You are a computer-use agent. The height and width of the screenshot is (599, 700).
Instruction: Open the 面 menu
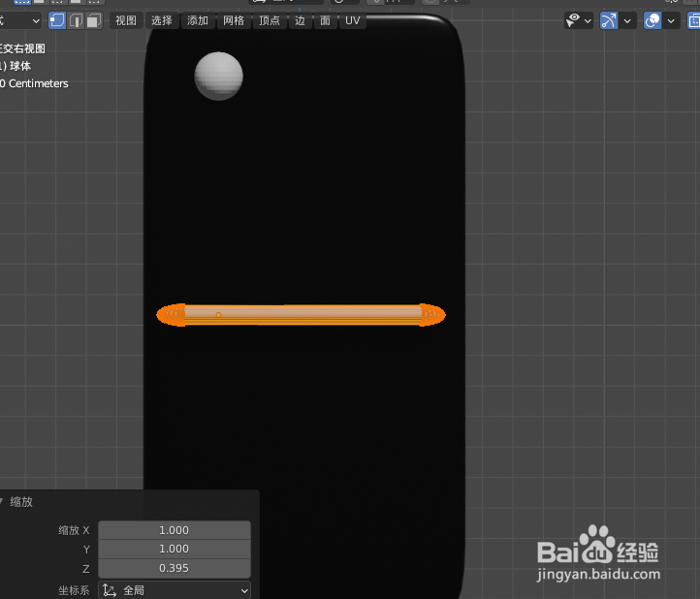tap(326, 20)
